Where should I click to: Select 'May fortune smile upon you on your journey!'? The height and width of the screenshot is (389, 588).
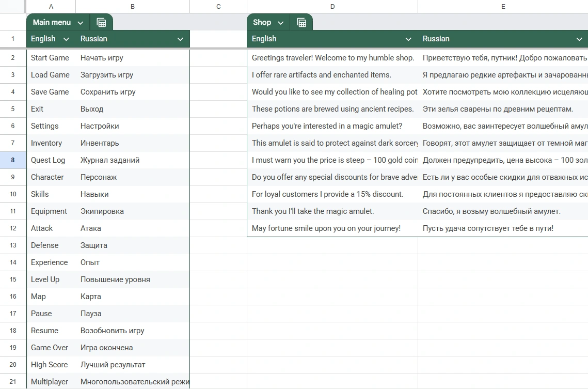click(332, 228)
